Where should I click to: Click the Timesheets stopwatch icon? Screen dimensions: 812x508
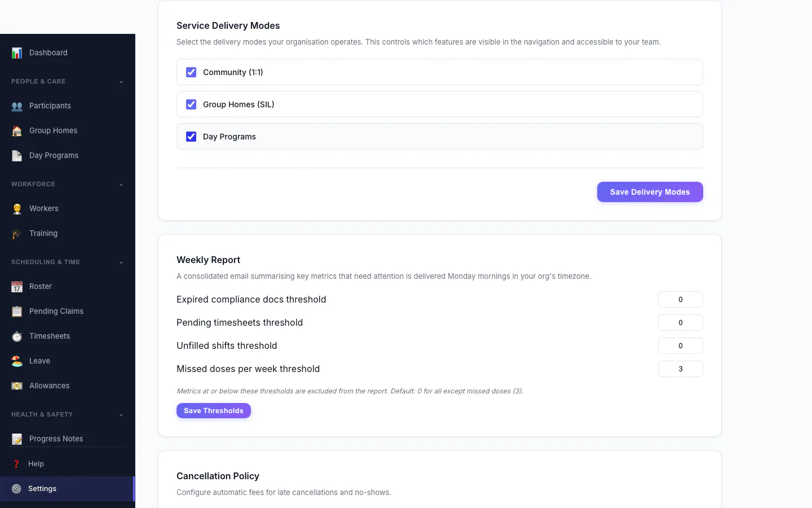coord(17,336)
